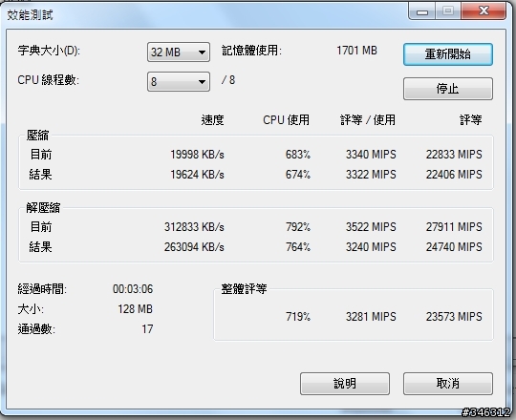
Task: Click the overall 23573 MIPS rating
Action: (454, 317)
